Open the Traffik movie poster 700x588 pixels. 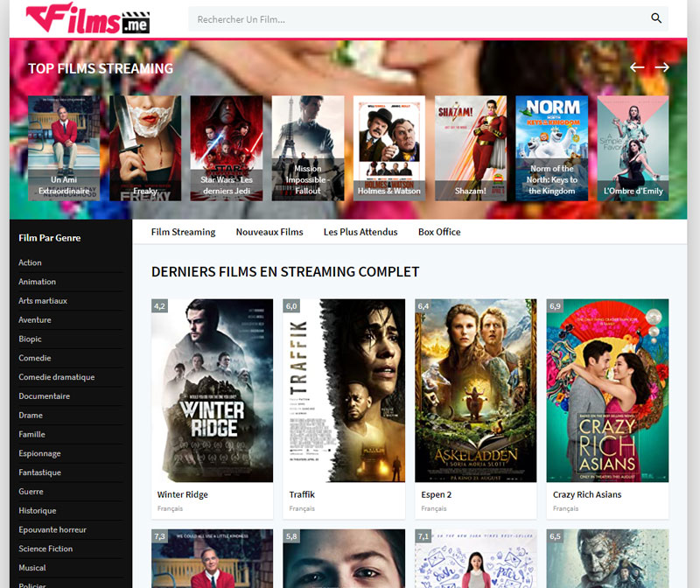coord(344,390)
